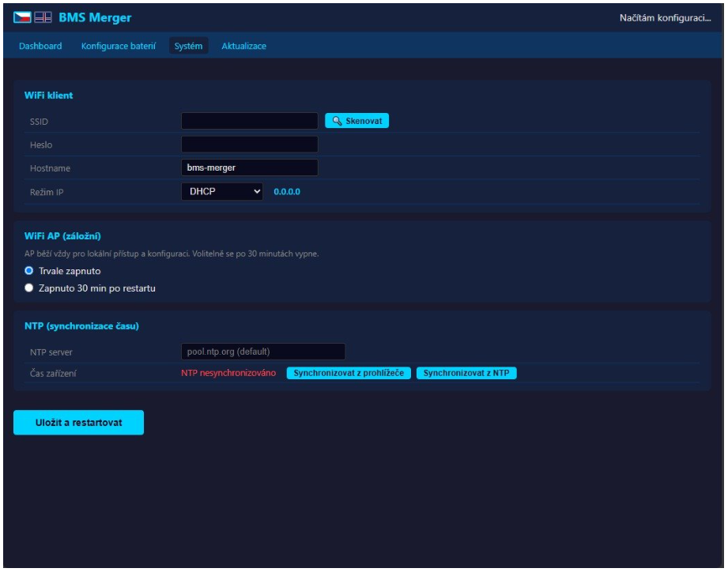Click the NTP (synchronizace času) heading
728x572 pixels.
click(x=81, y=326)
